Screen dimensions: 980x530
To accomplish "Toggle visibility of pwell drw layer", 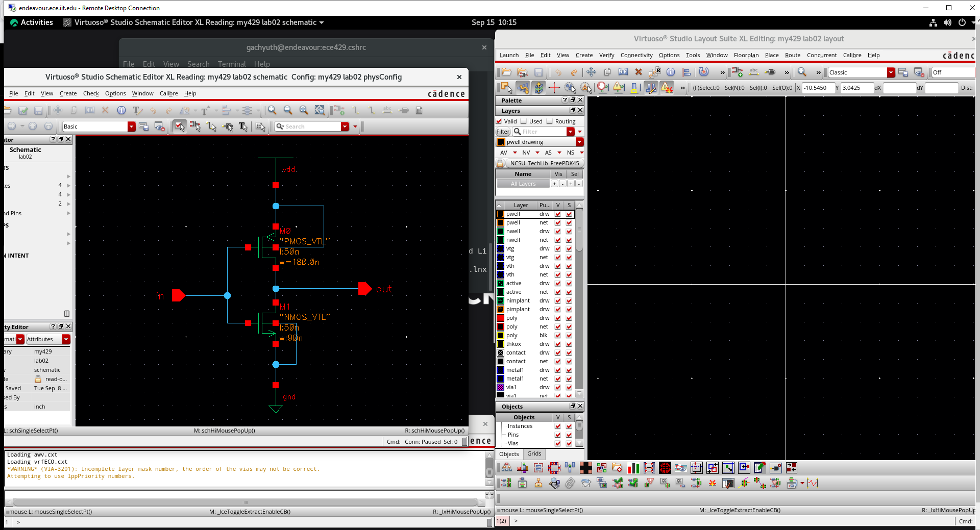I will pyautogui.click(x=558, y=214).
